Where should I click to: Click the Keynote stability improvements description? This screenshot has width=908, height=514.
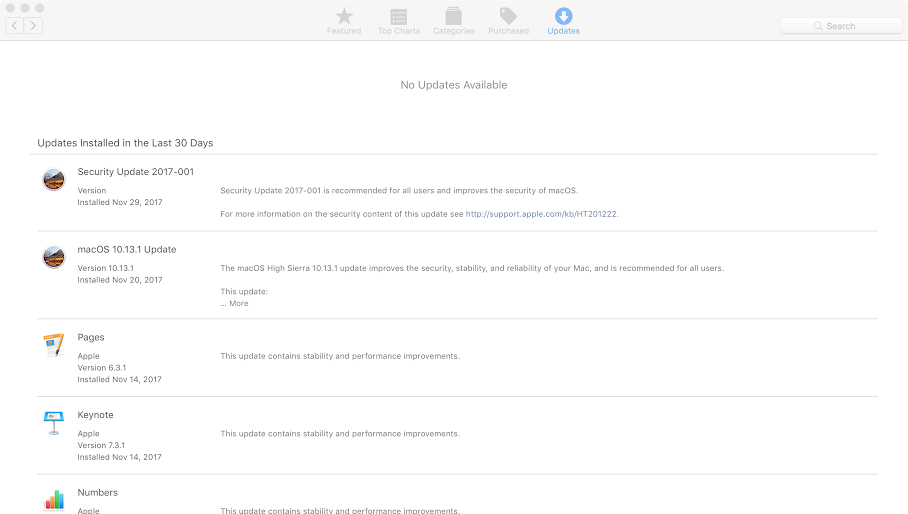pyautogui.click(x=340, y=434)
